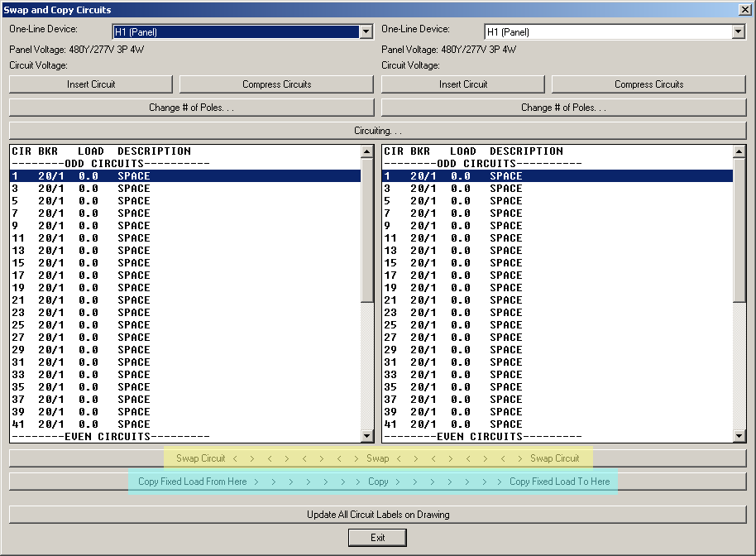This screenshot has height=556, width=756.
Task: Close the Swap and Copy Circuits dialog
Action: [x=745, y=10]
